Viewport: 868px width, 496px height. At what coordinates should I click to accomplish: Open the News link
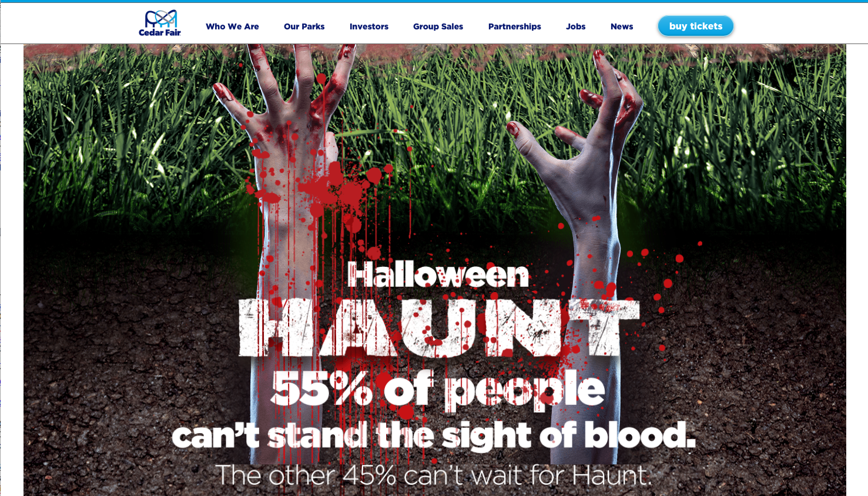[x=622, y=26]
